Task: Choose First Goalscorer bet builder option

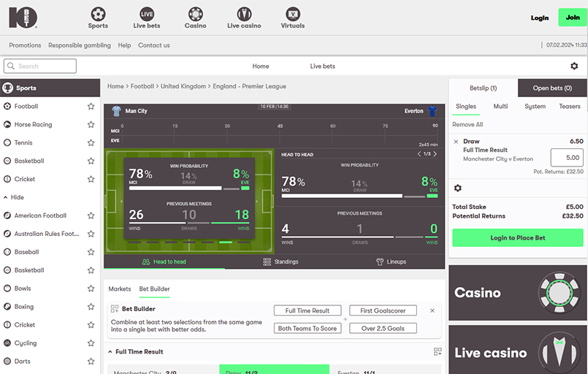Action: point(383,310)
